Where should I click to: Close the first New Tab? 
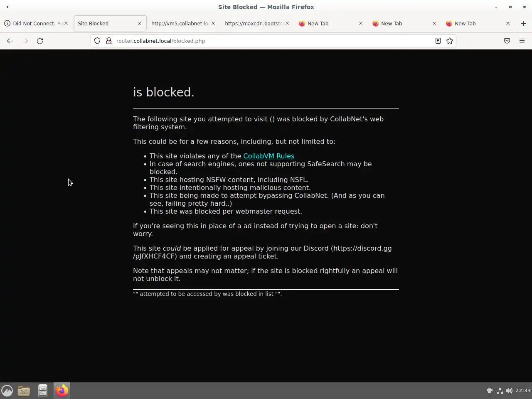(361, 23)
